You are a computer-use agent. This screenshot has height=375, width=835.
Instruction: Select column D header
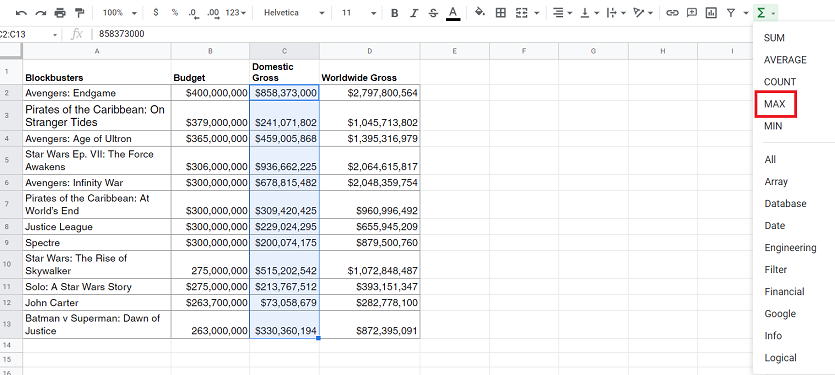[370, 51]
